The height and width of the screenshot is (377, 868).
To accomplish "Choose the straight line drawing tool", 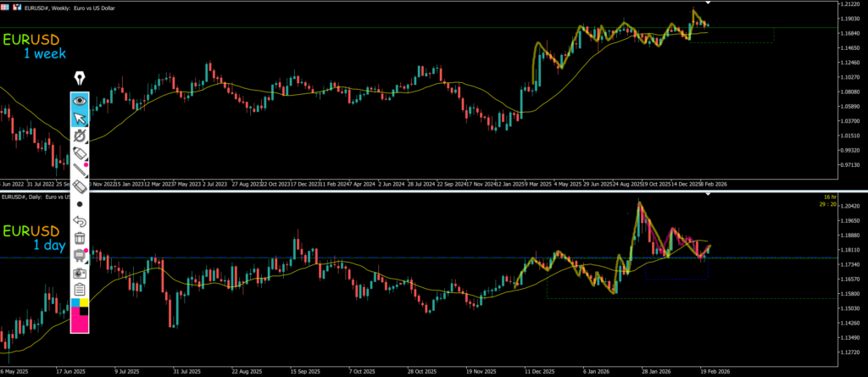I will pos(80,170).
